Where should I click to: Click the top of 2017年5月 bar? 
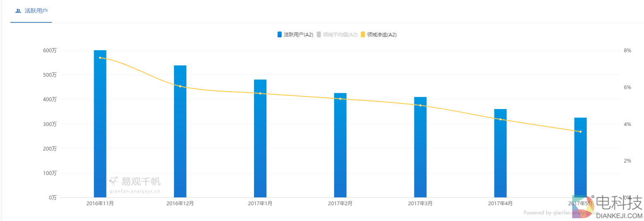tap(580, 119)
